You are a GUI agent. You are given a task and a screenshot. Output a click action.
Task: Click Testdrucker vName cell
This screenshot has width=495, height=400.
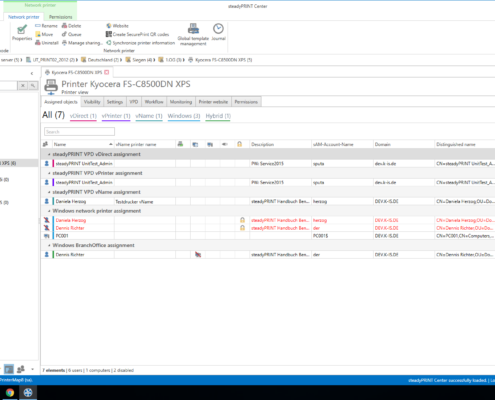145,202
